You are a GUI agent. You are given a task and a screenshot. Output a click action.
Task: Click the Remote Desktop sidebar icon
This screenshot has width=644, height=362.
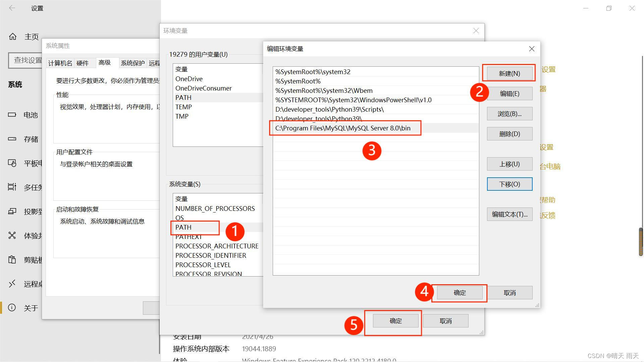[12, 284]
